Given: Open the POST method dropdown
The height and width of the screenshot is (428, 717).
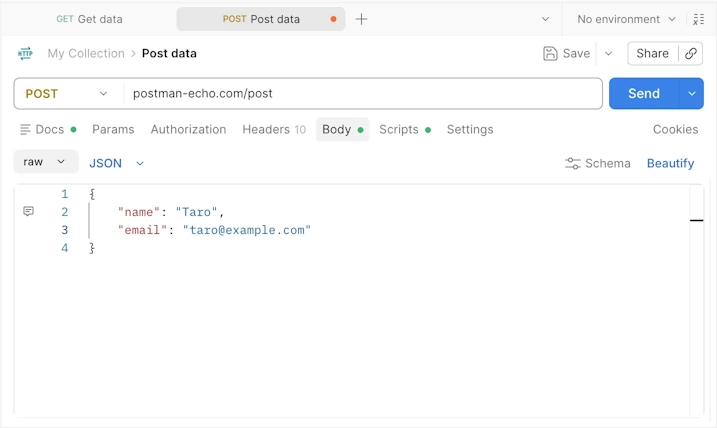Looking at the screenshot, I should tap(67, 94).
